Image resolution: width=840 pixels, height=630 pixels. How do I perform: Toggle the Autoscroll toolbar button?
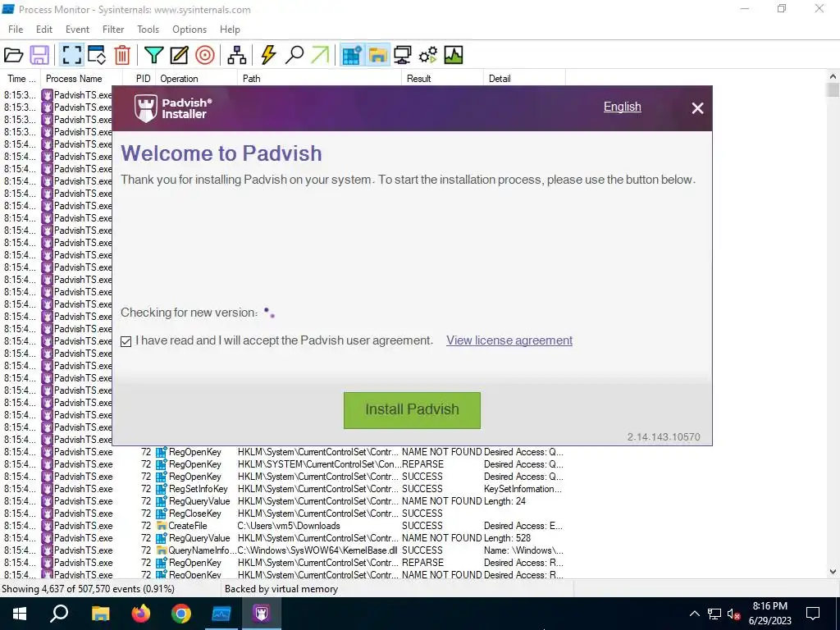pyautogui.click(x=97, y=55)
